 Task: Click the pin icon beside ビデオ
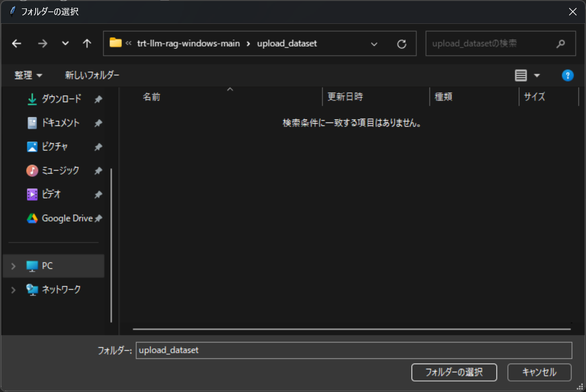[x=98, y=195]
